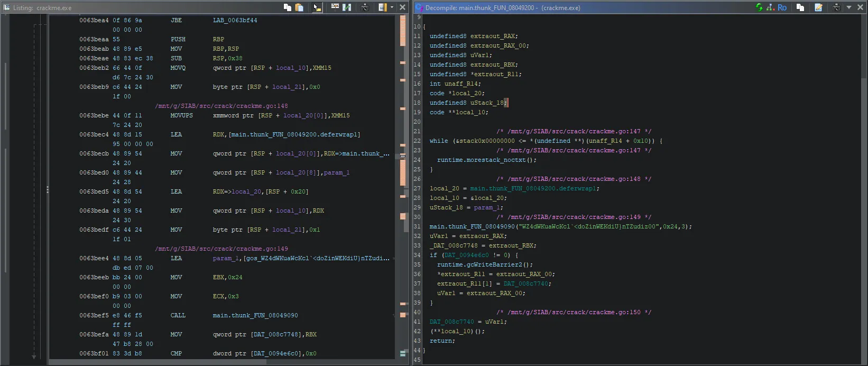Click the Listing field format icon
Image resolution: width=868 pixels, height=366 pixels.
(382, 7)
